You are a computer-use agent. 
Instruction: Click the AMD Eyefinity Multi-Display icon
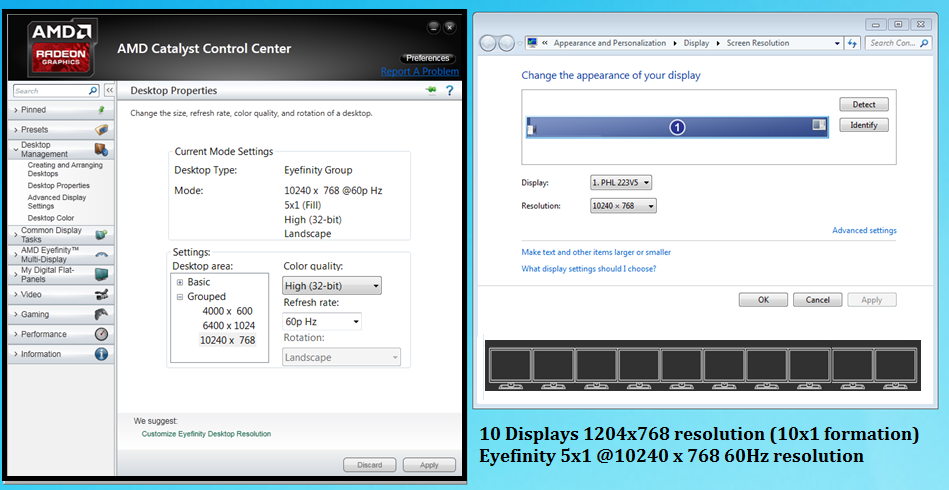pos(101,255)
